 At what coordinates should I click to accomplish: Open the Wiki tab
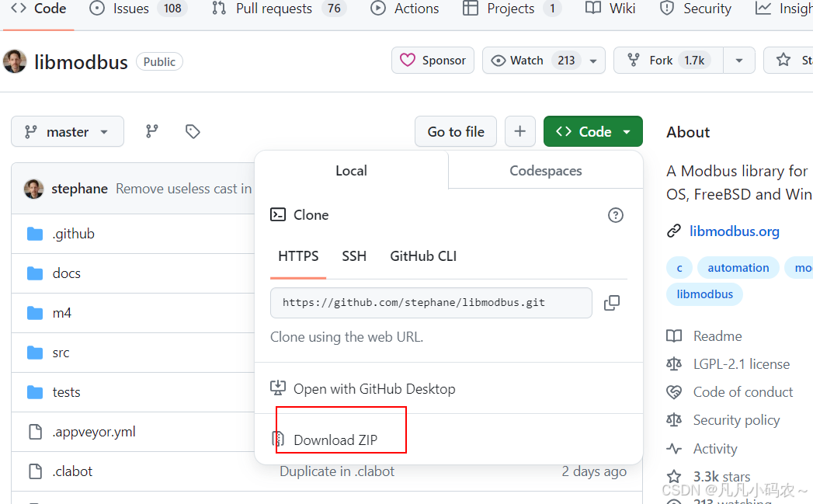(x=610, y=9)
